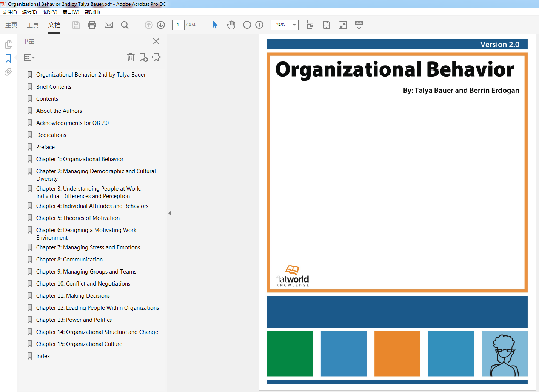Go to Chapter 7: Managing Stress and Emotions
Viewport: 539px width, 392px height.
[x=88, y=247]
